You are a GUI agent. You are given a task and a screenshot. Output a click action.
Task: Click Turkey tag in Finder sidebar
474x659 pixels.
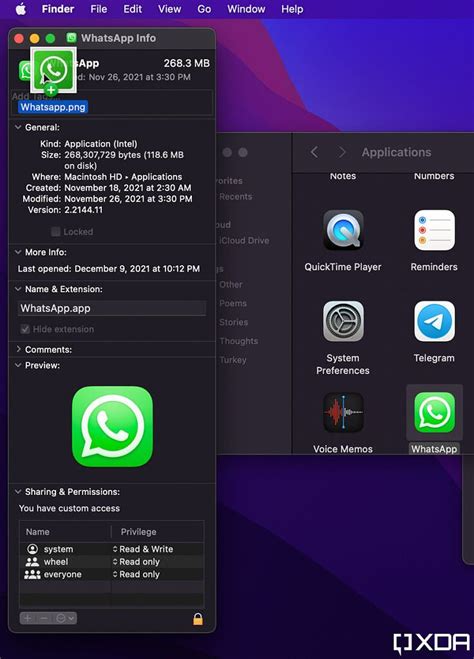tap(233, 360)
